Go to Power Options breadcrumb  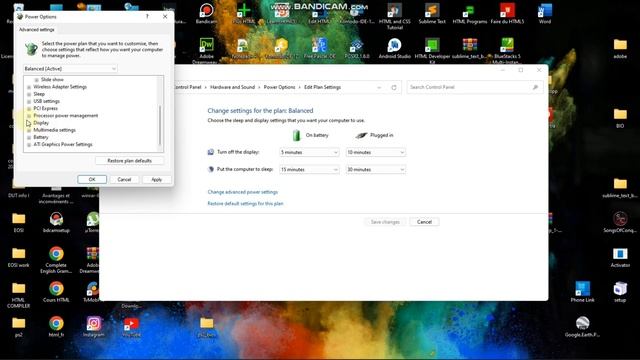click(x=279, y=87)
